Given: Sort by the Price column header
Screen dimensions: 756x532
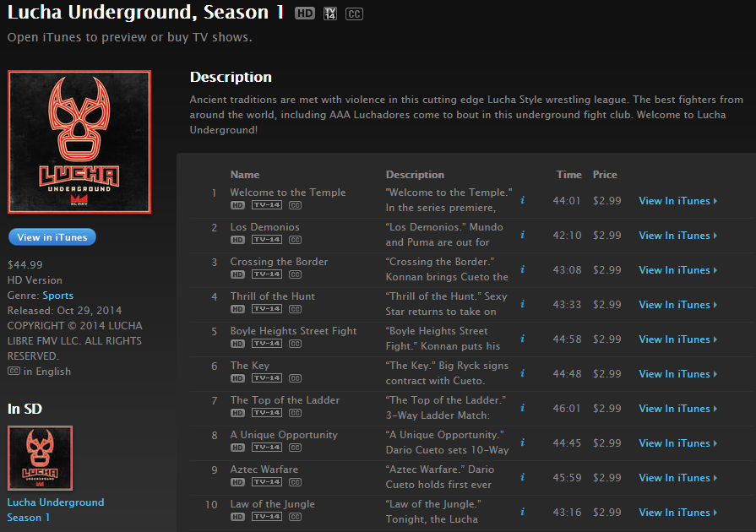Looking at the screenshot, I should 605,175.
